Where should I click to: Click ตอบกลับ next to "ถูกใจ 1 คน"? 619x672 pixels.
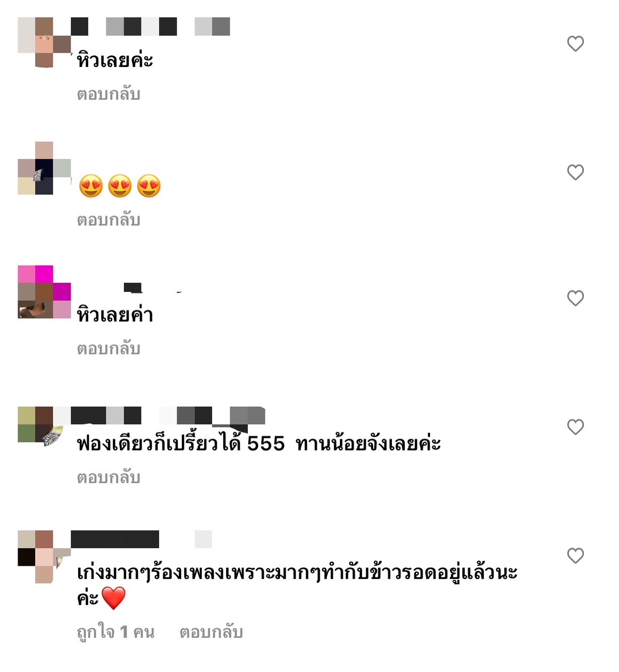(x=211, y=632)
